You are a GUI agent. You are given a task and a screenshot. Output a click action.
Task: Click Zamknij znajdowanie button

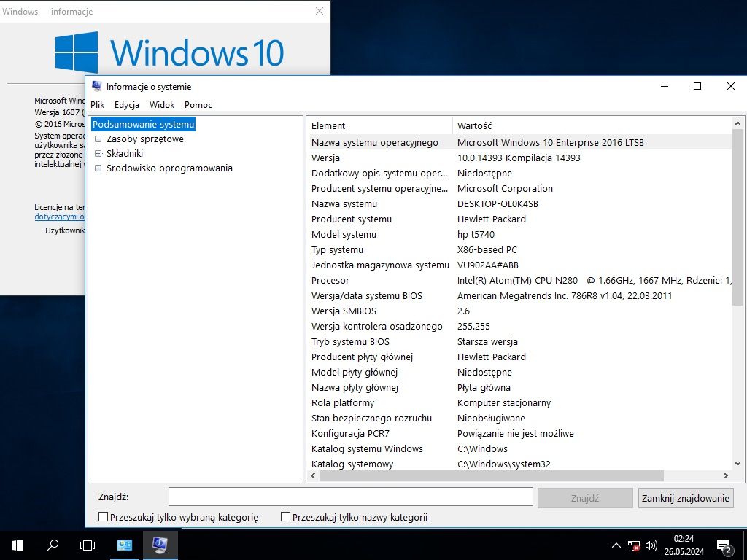coord(686,498)
